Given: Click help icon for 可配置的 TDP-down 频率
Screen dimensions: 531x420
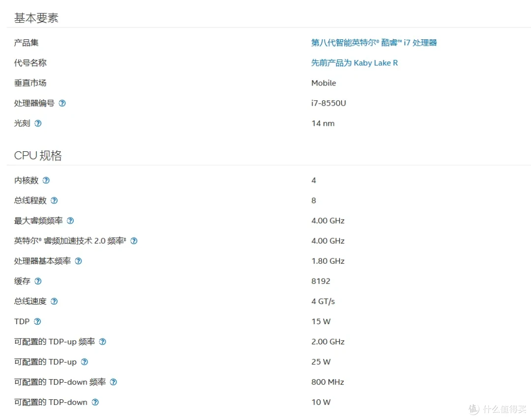Looking at the screenshot, I should pyautogui.click(x=114, y=382).
